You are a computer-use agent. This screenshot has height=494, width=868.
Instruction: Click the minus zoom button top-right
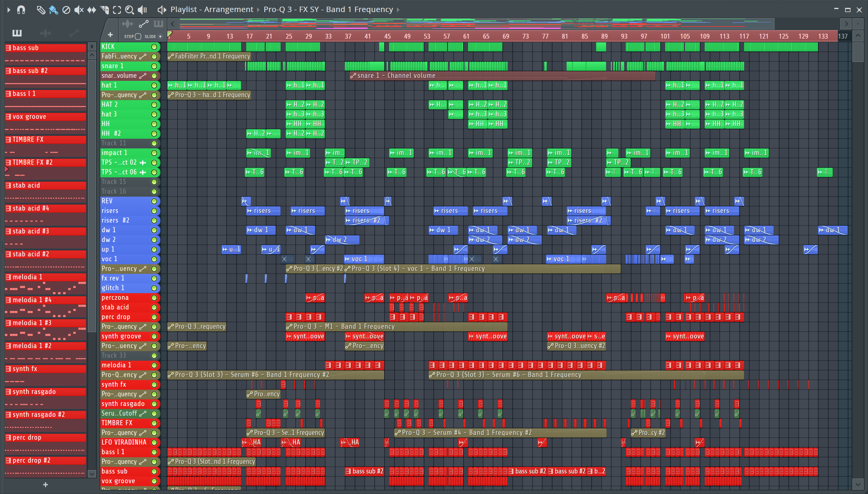pos(858,24)
